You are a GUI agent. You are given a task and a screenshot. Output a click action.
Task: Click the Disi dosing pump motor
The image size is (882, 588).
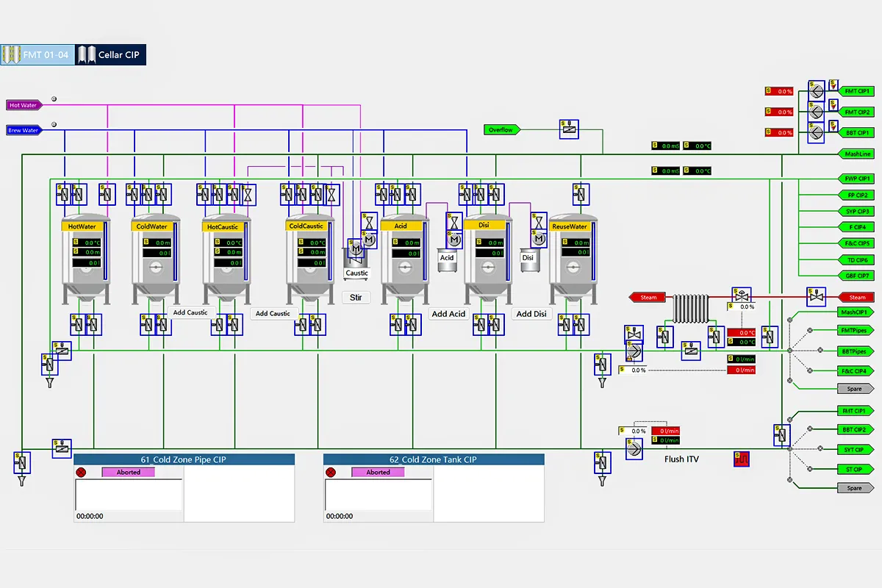[x=539, y=240]
